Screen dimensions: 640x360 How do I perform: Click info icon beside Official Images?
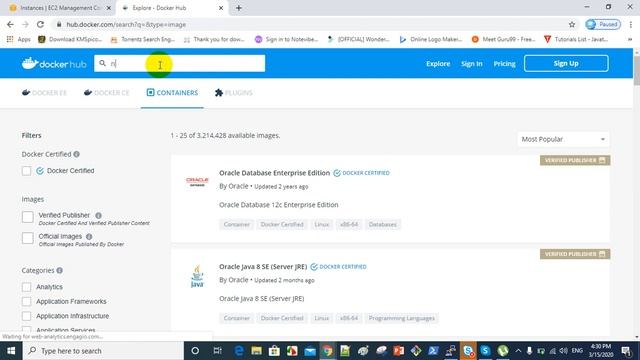(x=89, y=236)
